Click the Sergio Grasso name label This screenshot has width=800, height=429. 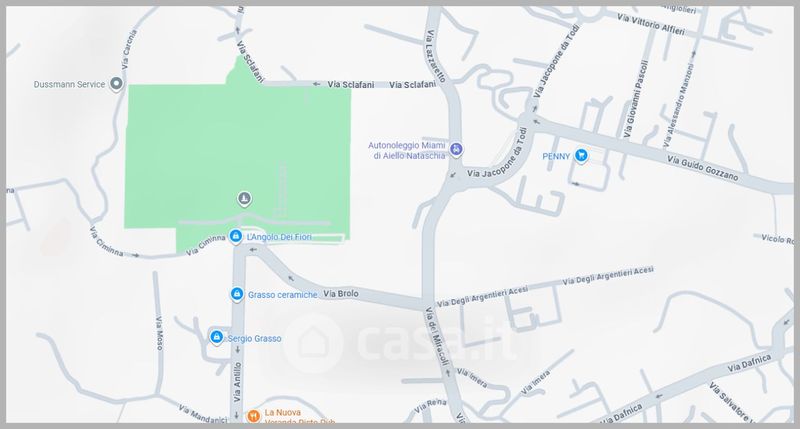tap(254, 338)
